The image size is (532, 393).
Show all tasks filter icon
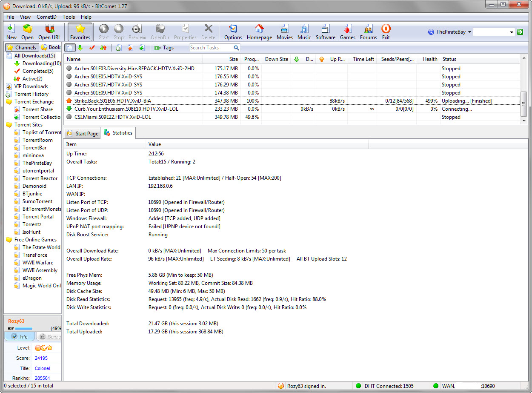(69, 48)
